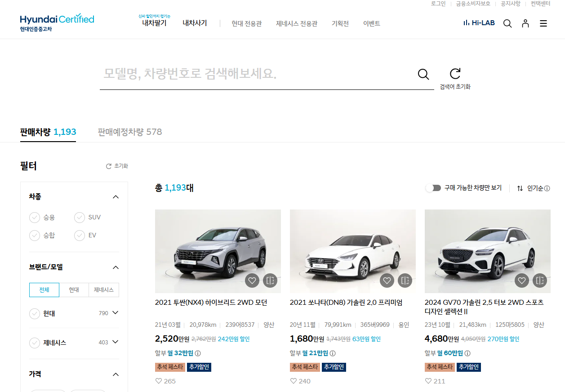Viewport: 565px width, 392px height.
Task: Check the 제네시스 brand checkbox
Action: click(x=35, y=343)
